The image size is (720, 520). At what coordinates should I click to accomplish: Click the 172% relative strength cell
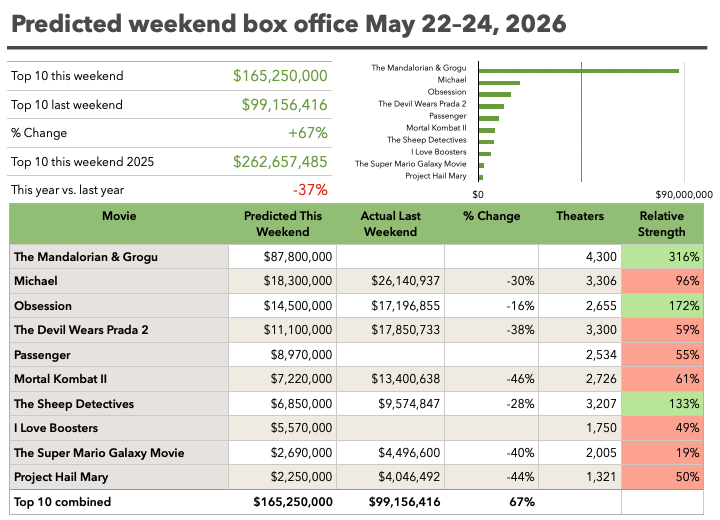coord(663,306)
